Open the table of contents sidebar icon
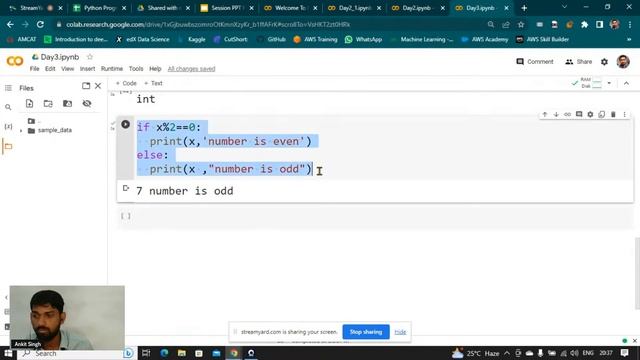 (x=8, y=88)
